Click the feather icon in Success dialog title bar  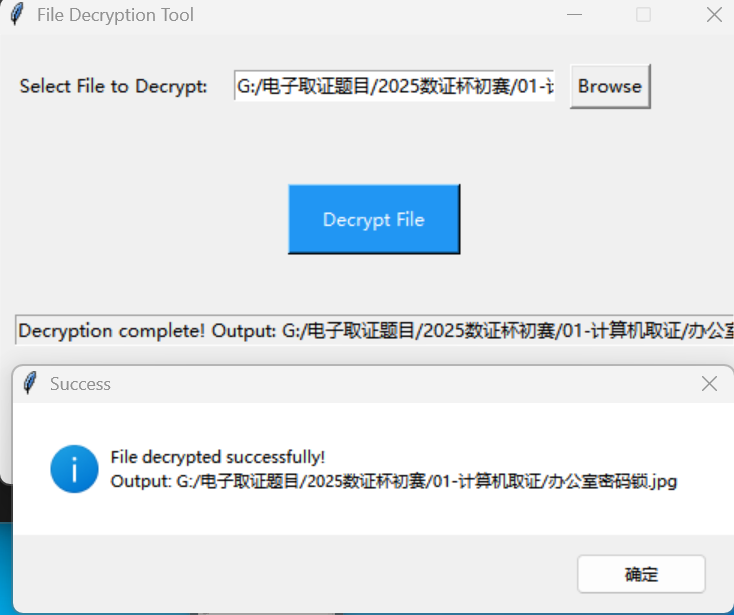point(31,383)
